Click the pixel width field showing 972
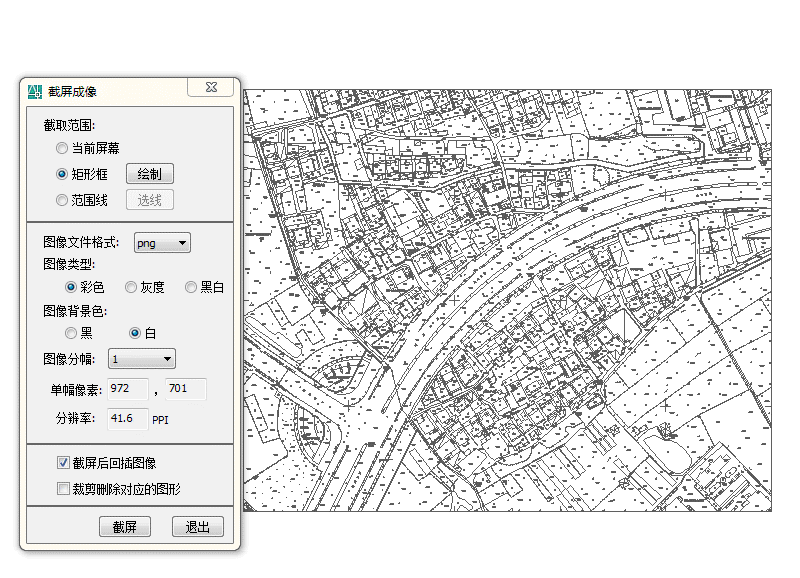This screenshot has height=578, width=800. [128, 389]
